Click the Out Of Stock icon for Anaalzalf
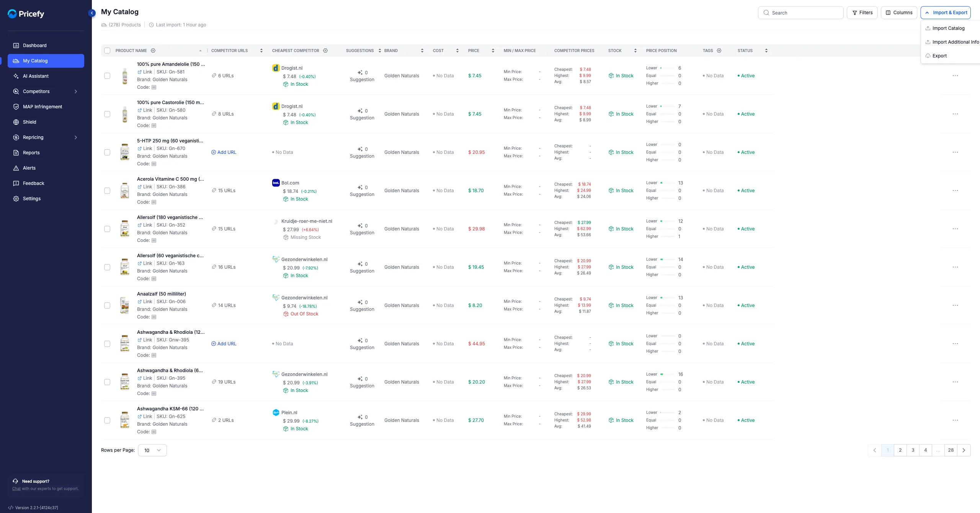 (x=286, y=314)
